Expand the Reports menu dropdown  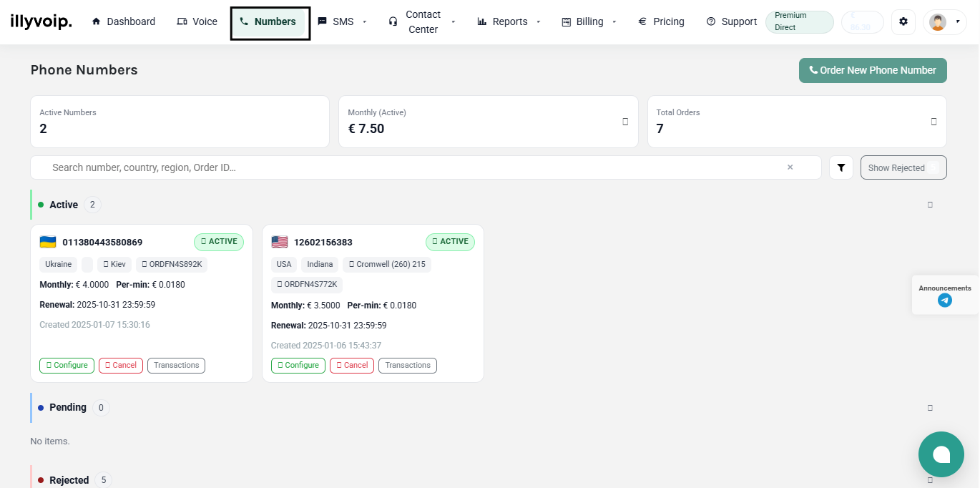(x=509, y=22)
